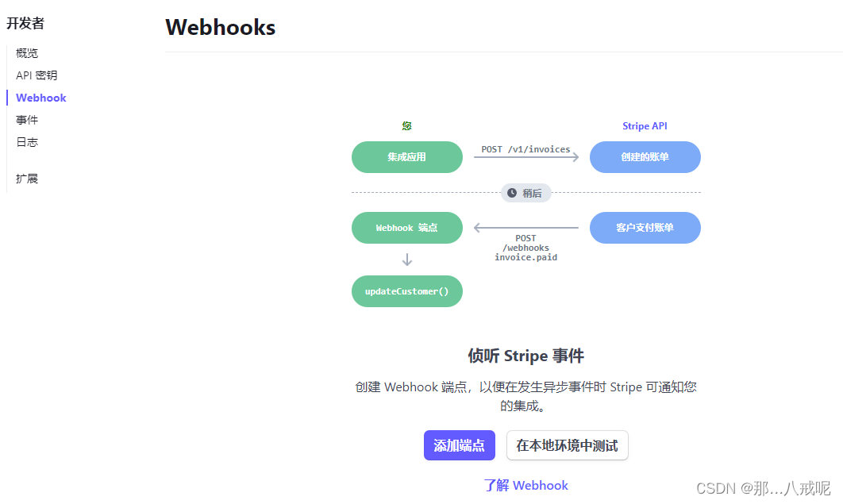Image resolution: width=843 pixels, height=504 pixels.
Task: Click the 侦听 Stripe 事件 heading
Action: [x=525, y=356]
